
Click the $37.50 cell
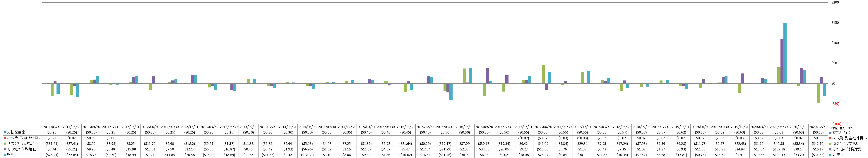coord(484,149)
